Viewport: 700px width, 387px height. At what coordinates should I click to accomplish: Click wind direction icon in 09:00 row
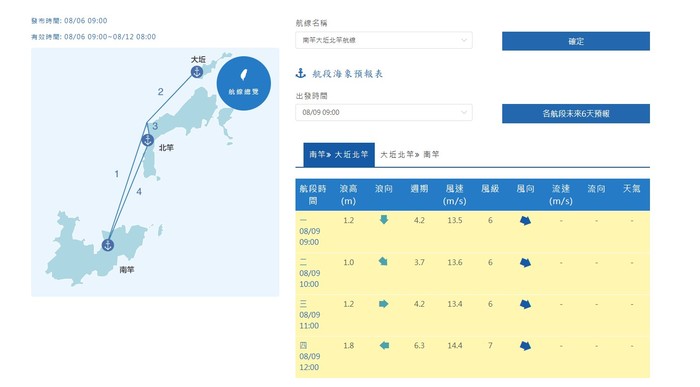point(525,221)
